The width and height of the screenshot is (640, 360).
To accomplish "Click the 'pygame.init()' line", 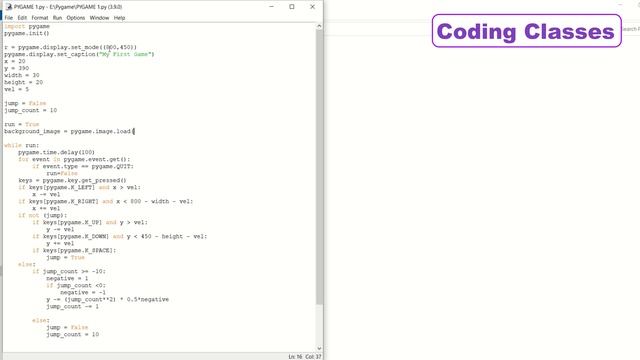I will pyautogui.click(x=27, y=33).
